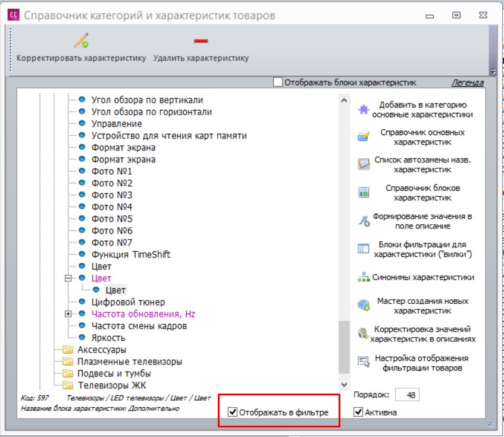
Task: Select Цифровой тюнер in the tree
Action: (129, 302)
